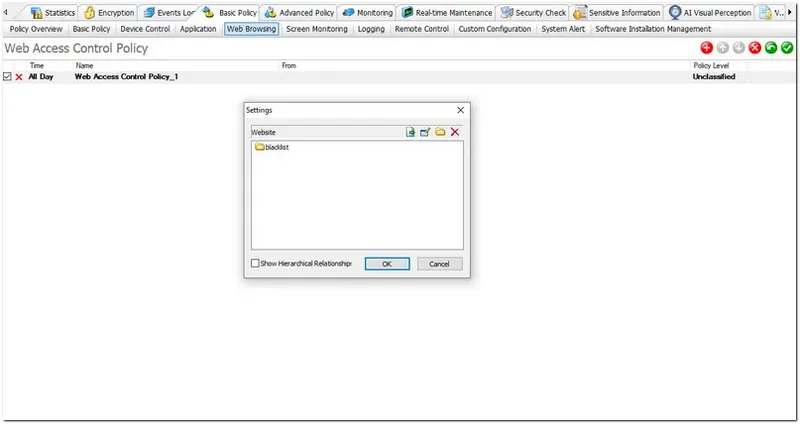
Task: Open the Events Log tab
Action: [169, 13]
